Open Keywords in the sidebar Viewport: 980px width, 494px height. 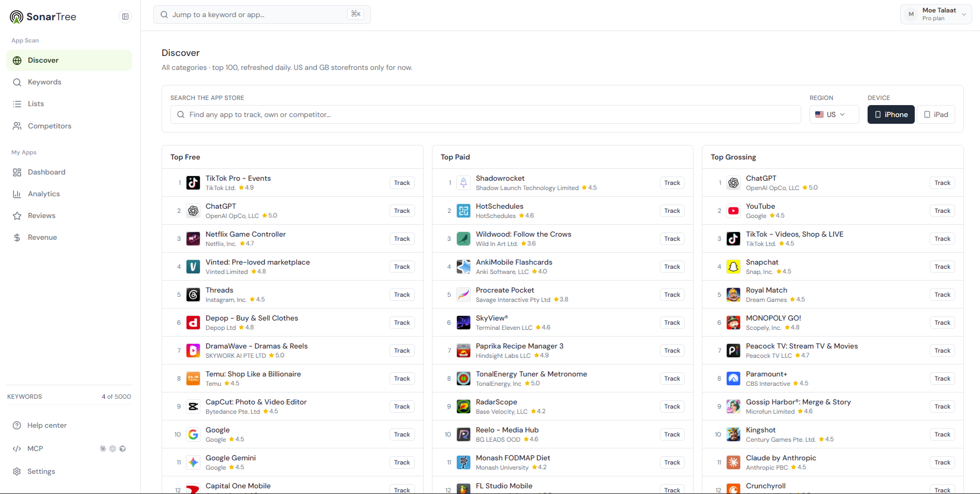[69, 82]
